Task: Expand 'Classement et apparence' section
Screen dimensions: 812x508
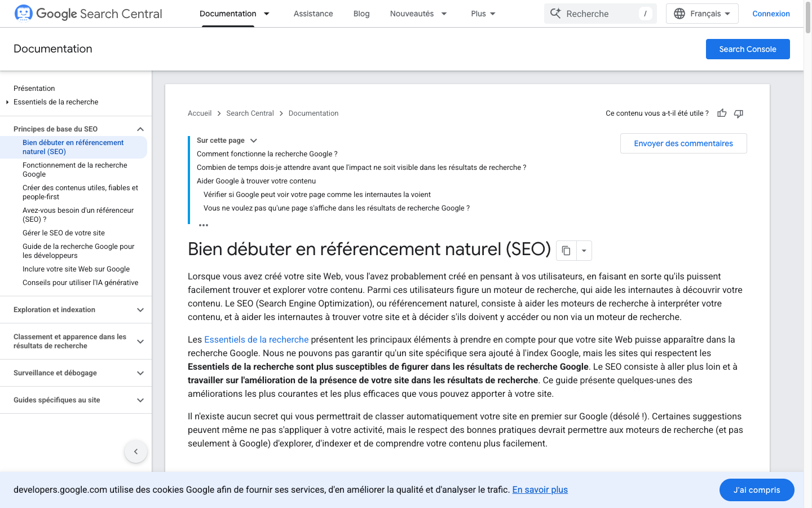Action: [x=140, y=341]
